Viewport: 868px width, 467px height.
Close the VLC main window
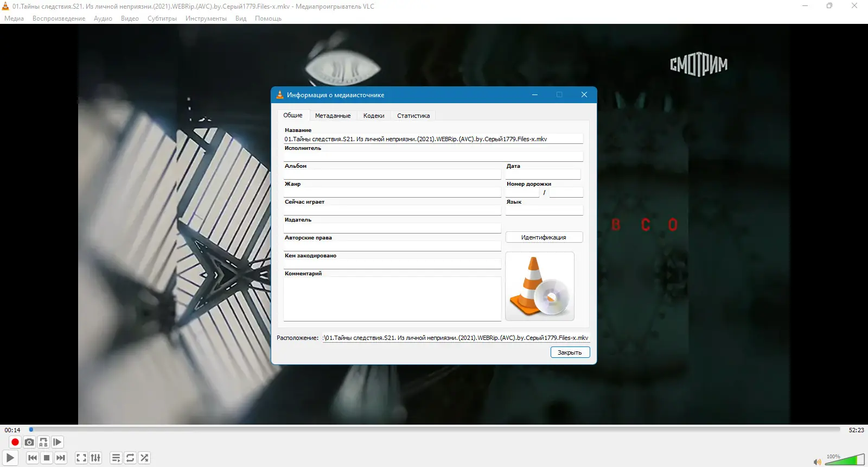click(x=854, y=6)
